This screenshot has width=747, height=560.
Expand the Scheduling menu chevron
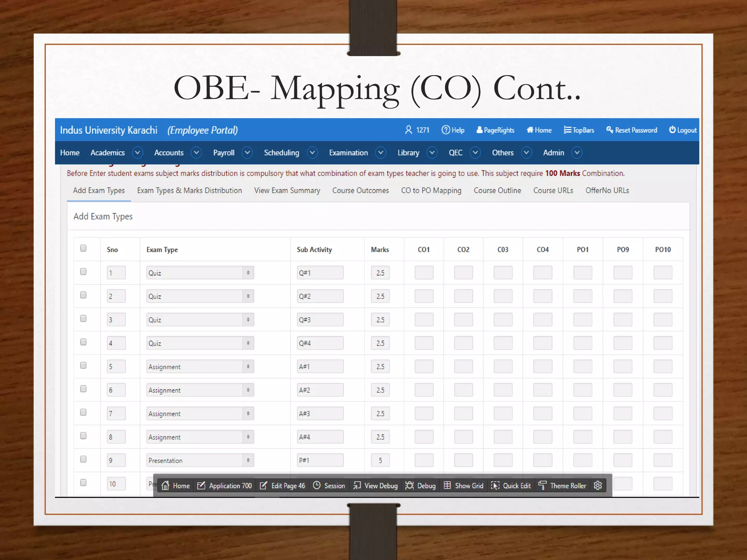coord(312,152)
